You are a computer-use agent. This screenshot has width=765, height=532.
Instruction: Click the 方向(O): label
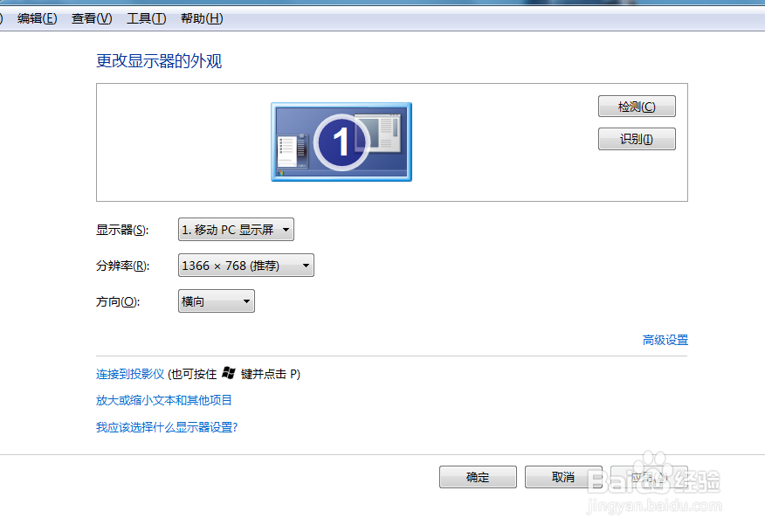(x=118, y=301)
